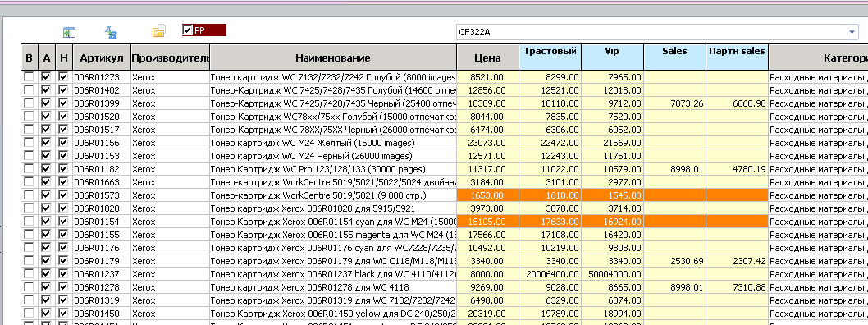Uncheck the H checkbox for 006R01156
The image size is (868, 325).
pos(63,142)
